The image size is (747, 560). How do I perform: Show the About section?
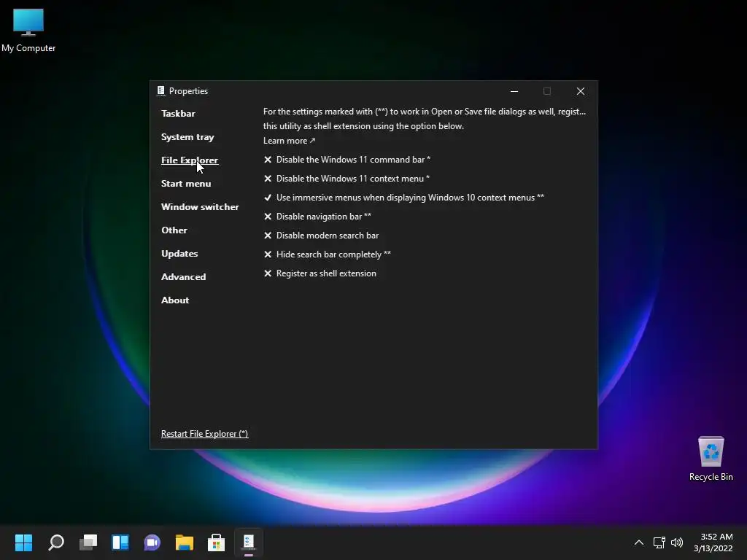coord(175,300)
